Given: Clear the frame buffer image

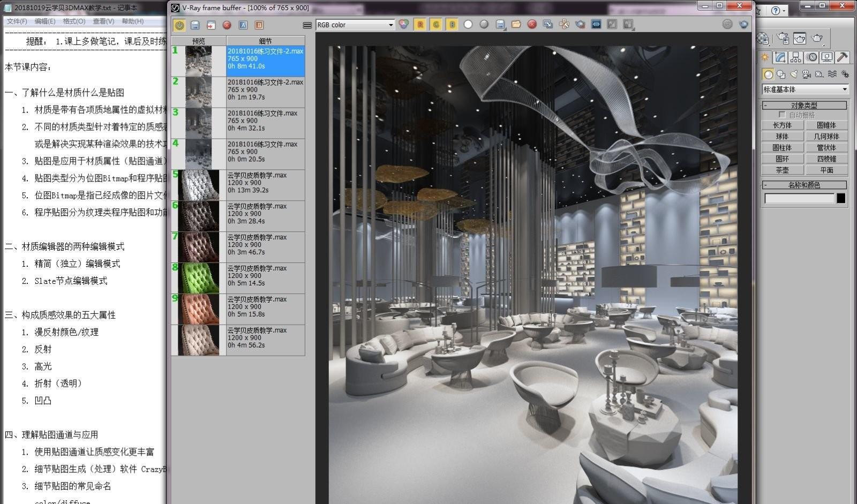Looking at the screenshot, I should point(532,24).
